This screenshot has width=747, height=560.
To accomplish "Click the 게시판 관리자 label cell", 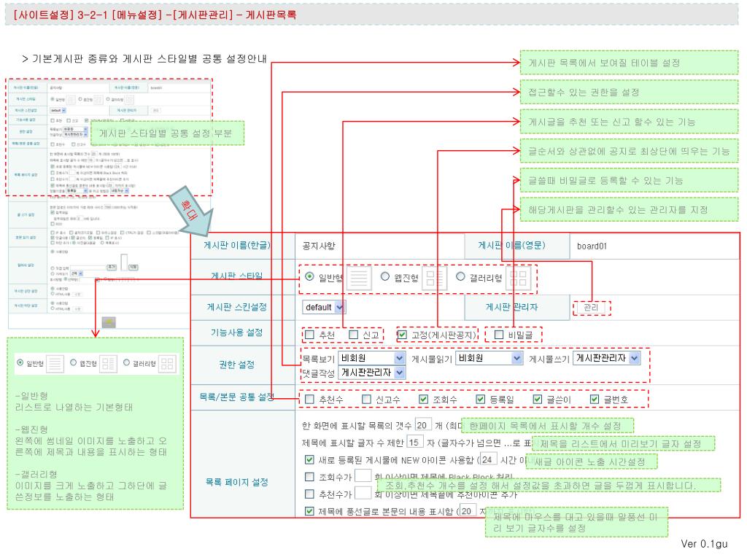I will pos(517,307).
